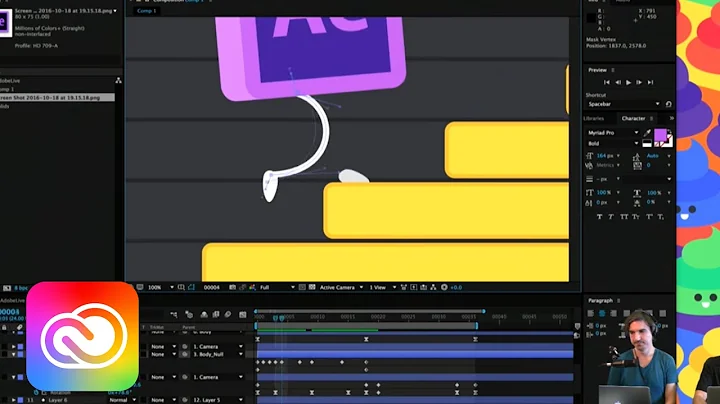Switch to the Libraries tab
This screenshot has height=404, width=720.
[x=594, y=118]
